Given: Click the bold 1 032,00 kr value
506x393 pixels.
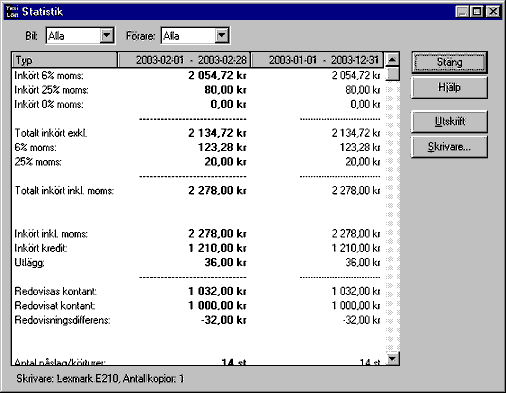Looking at the screenshot, I should 217,291.
